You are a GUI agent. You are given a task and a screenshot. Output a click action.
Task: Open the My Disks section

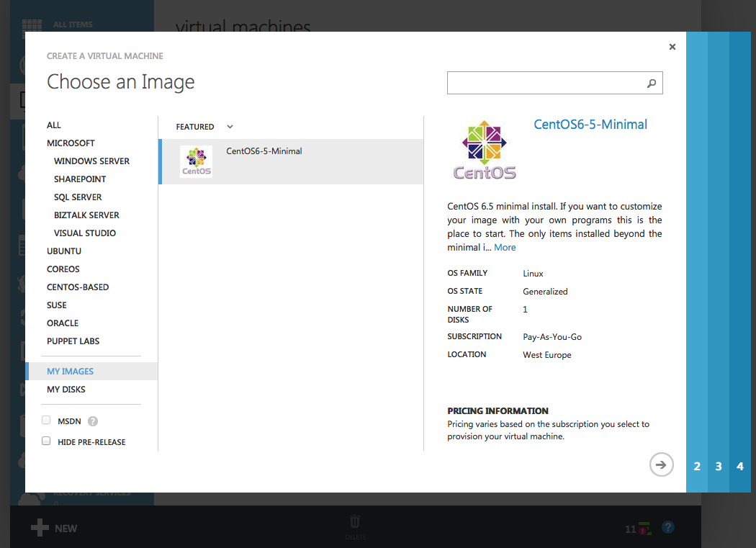pos(66,390)
